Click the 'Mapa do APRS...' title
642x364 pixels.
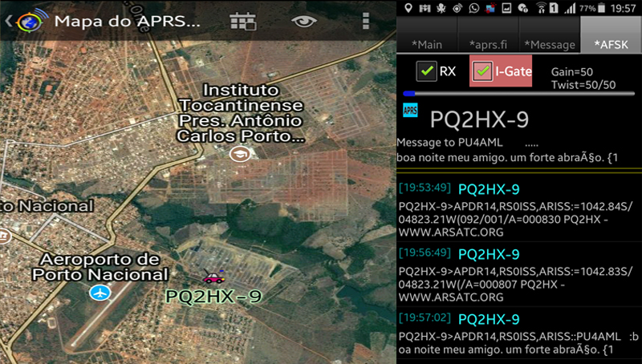pyautogui.click(x=128, y=22)
